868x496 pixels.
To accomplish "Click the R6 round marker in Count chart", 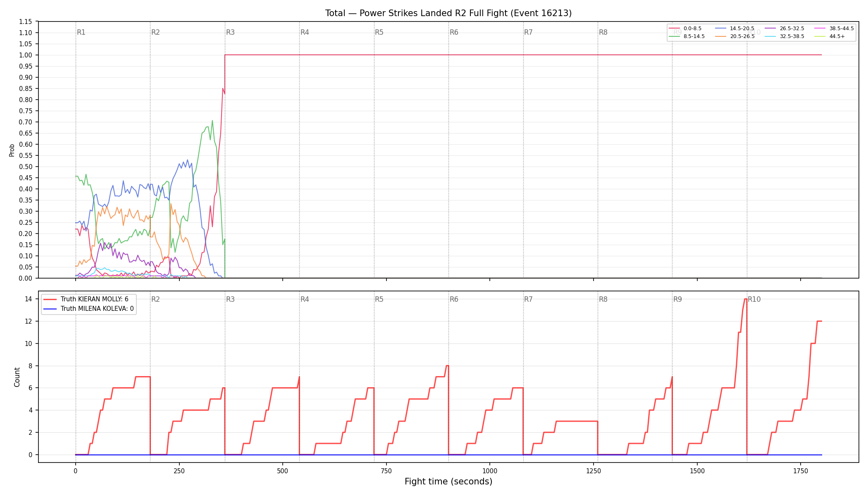I will click(x=454, y=299).
